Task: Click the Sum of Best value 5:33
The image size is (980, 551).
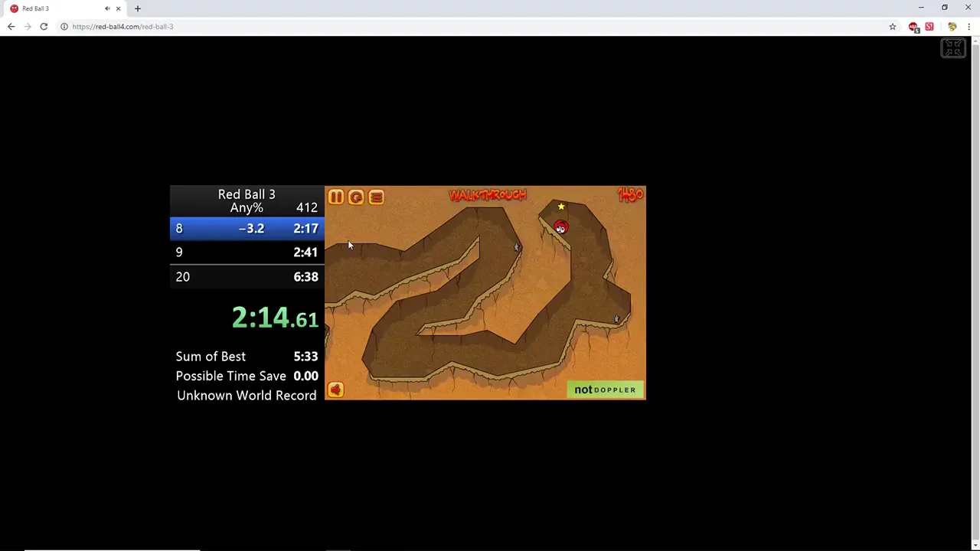Action: click(x=305, y=357)
